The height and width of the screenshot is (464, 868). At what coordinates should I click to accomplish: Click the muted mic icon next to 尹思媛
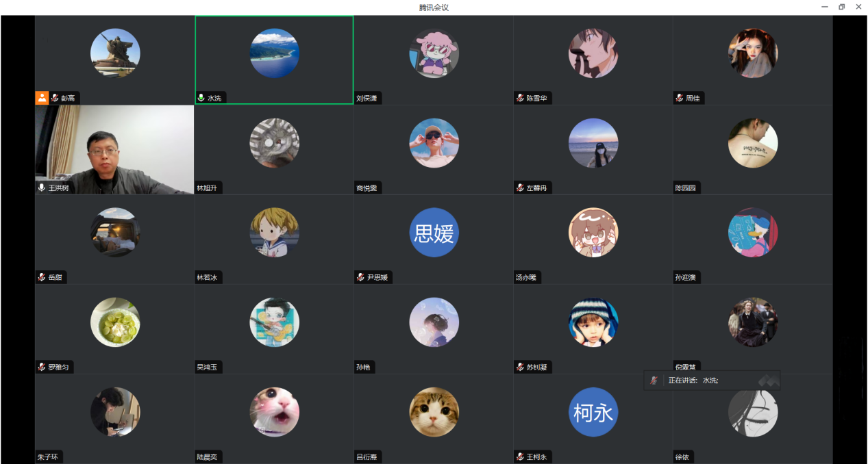pos(361,278)
